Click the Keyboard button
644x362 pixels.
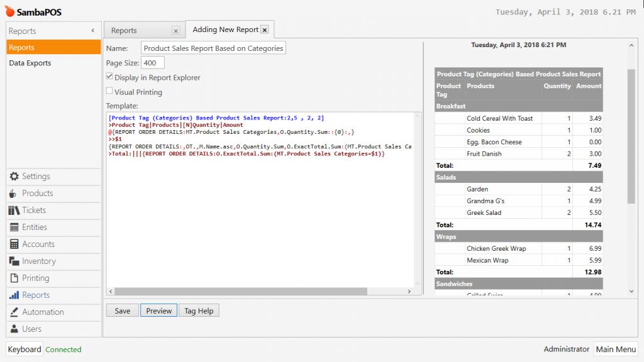(x=25, y=349)
